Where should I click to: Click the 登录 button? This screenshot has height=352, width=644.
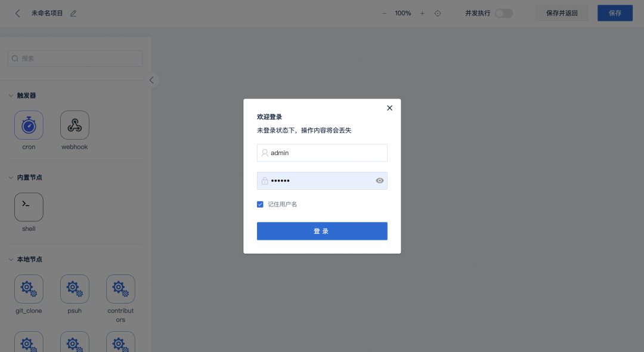coord(322,231)
